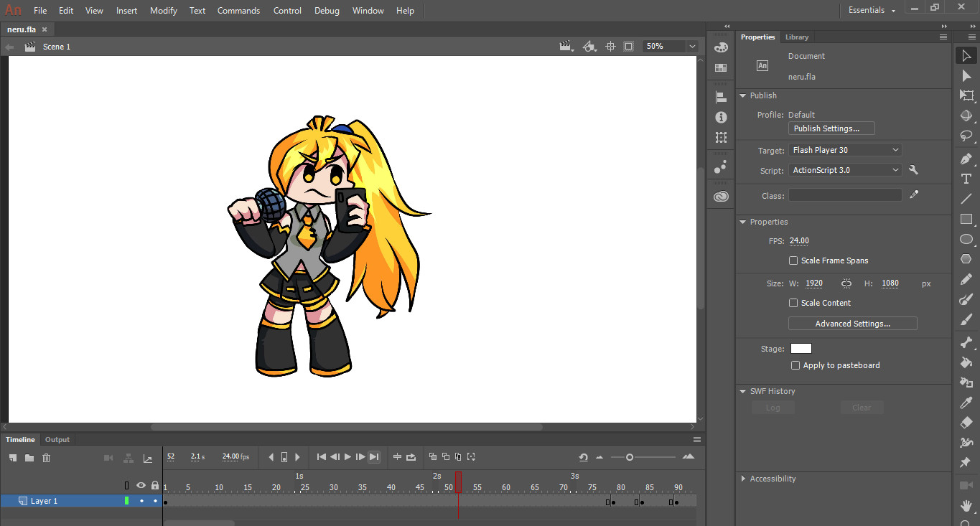Select the Hand tool

click(x=966, y=505)
